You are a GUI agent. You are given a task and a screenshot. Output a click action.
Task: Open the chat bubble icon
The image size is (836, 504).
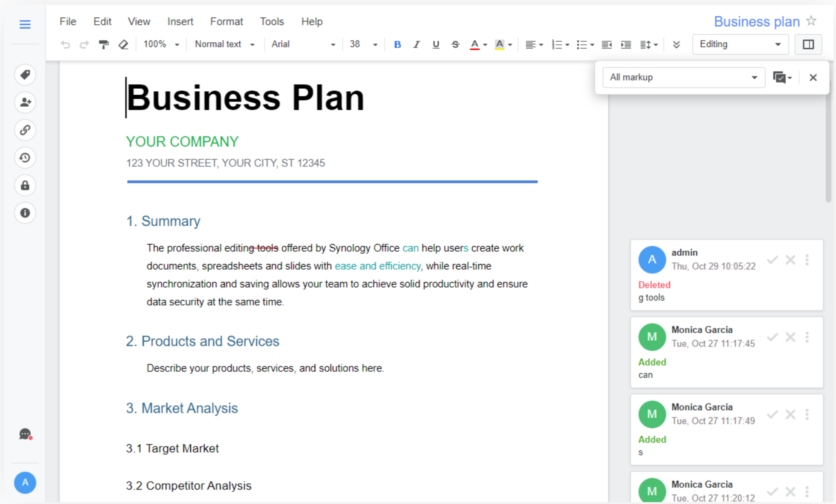(x=25, y=434)
